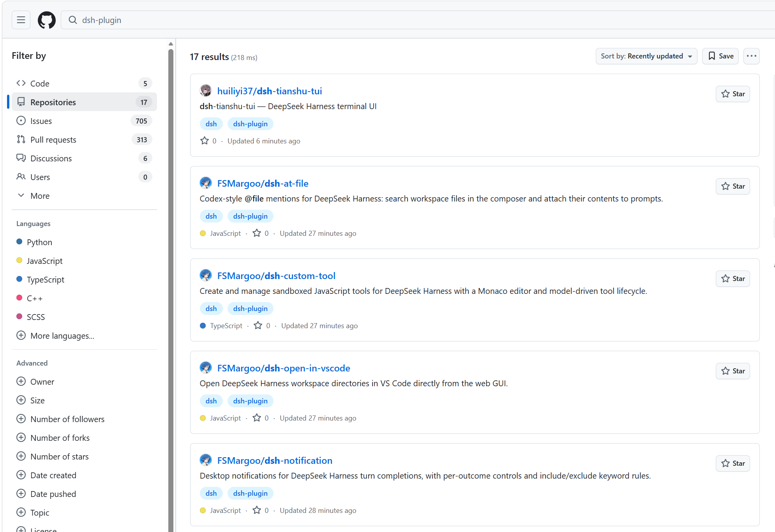Click the star count icon under dsh-open-in-vscode
The image size is (775, 532).
click(257, 418)
